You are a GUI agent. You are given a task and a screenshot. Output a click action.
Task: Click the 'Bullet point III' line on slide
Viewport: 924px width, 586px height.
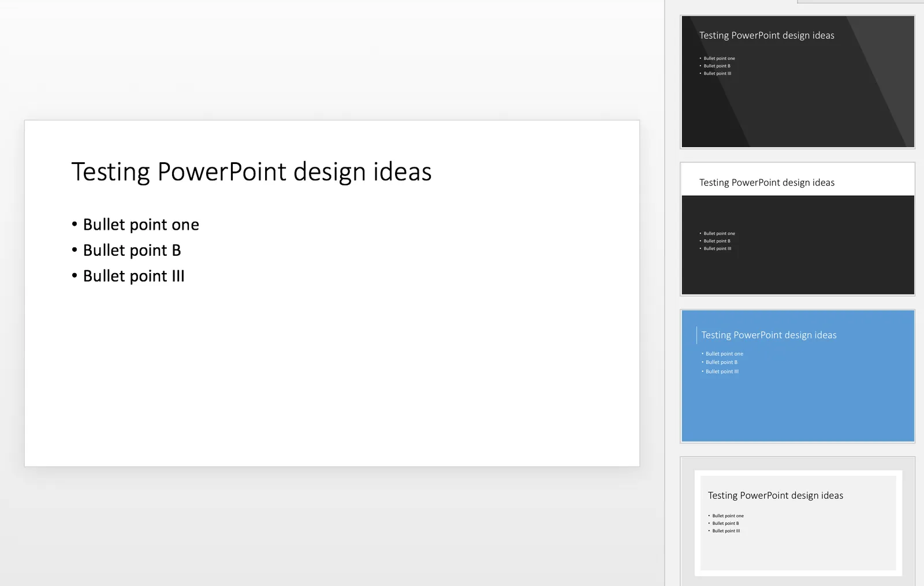(133, 276)
